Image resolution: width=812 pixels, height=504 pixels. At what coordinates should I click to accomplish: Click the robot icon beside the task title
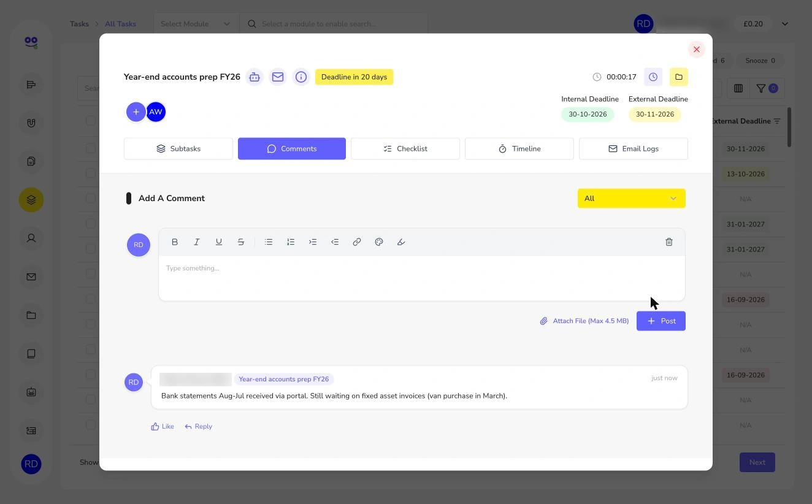point(255,77)
